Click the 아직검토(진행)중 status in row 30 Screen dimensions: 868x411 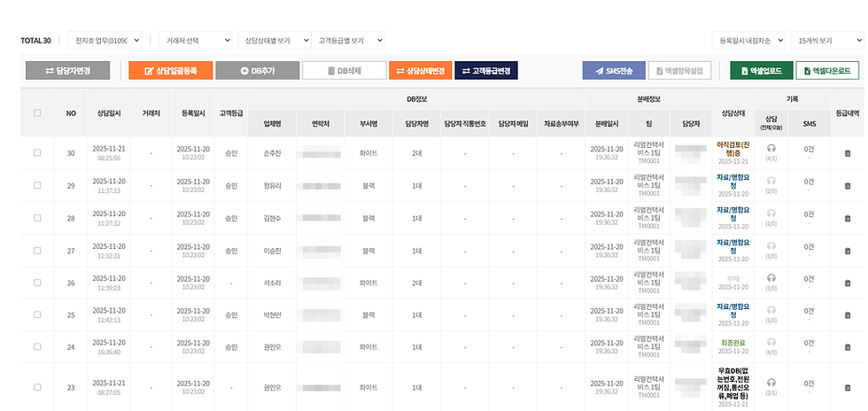point(733,148)
